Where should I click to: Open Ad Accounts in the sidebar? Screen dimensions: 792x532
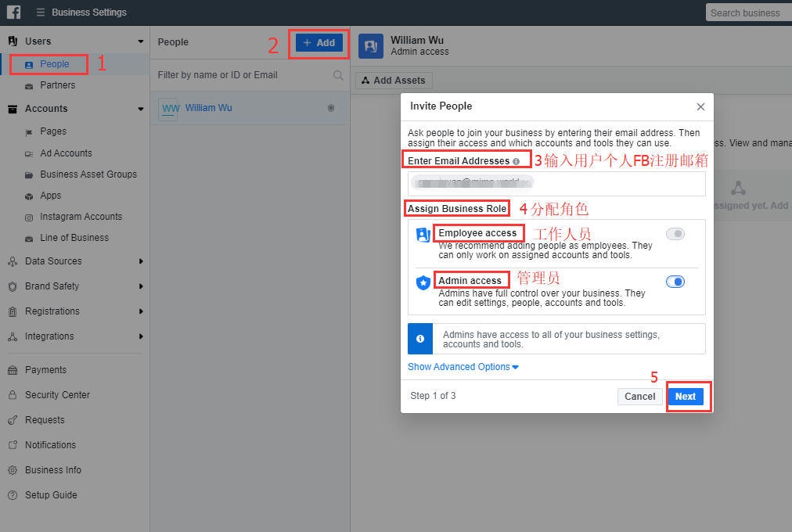pos(66,153)
